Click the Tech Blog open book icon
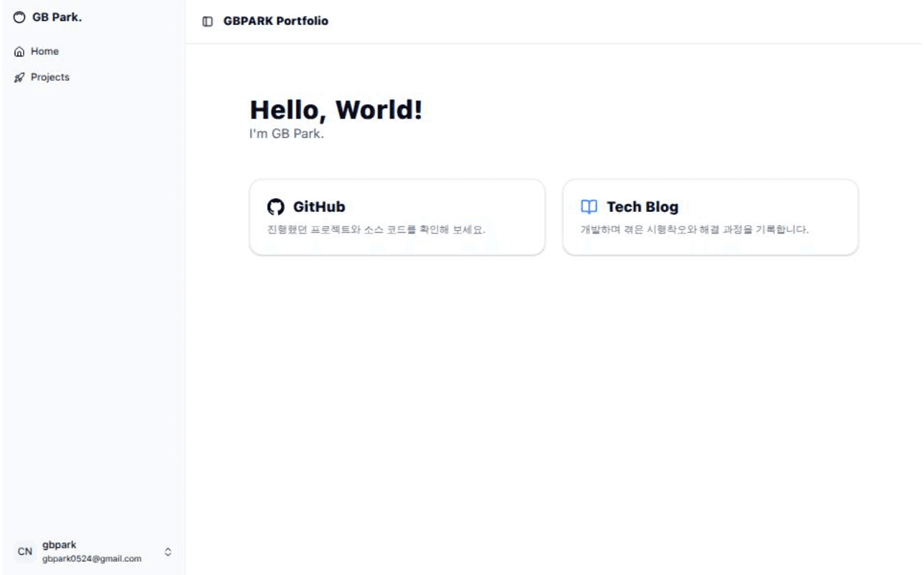This screenshot has height=575, width=924. [x=589, y=207]
